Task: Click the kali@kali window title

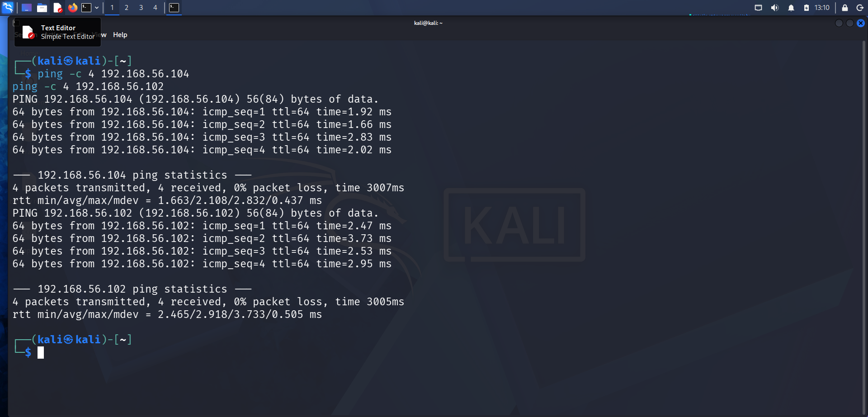Action: pos(428,23)
